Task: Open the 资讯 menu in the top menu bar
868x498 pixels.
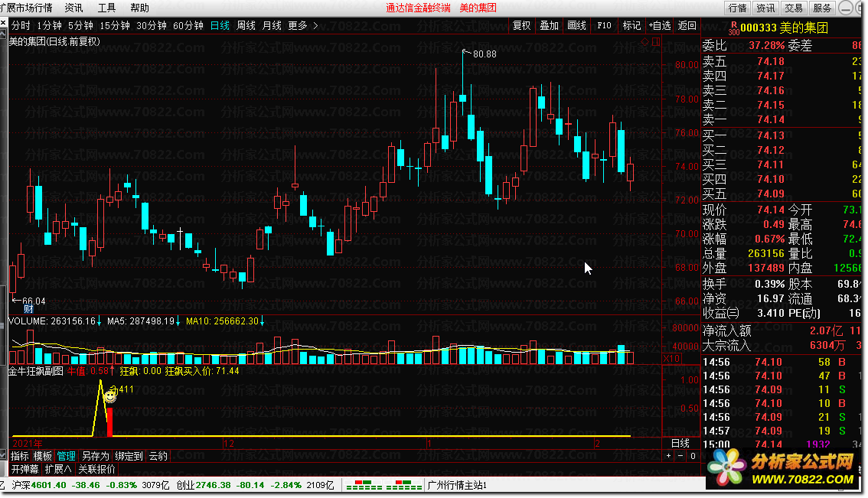Action: 73,8
